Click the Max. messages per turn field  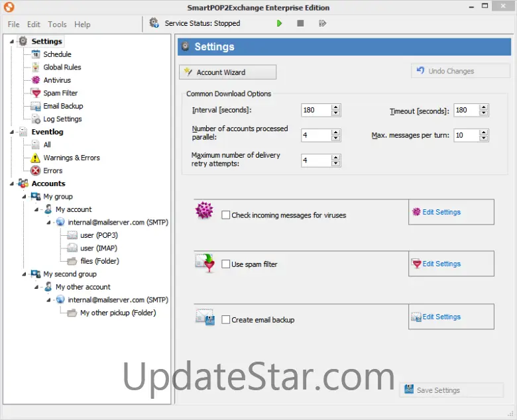click(467, 135)
